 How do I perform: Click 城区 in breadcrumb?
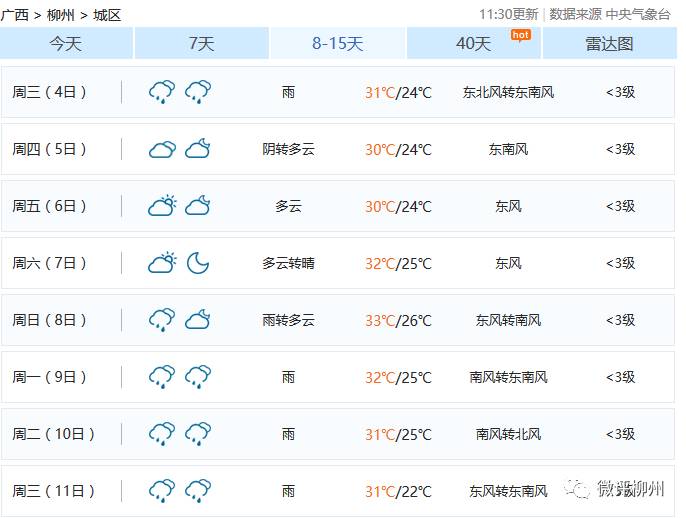(107, 15)
